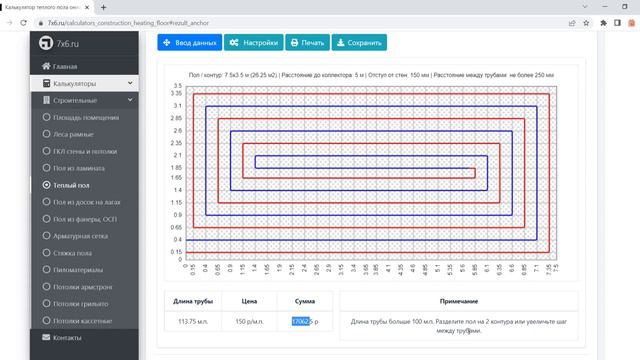The image size is (640, 360).
Task: Click the price value 150 р/м.п.
Action: [x=249, y=321]
